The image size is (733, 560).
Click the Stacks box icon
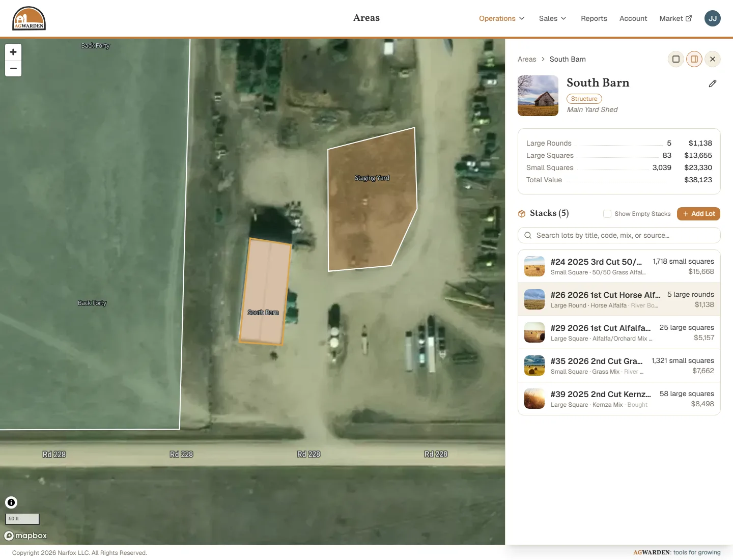[x=522, y=214]
